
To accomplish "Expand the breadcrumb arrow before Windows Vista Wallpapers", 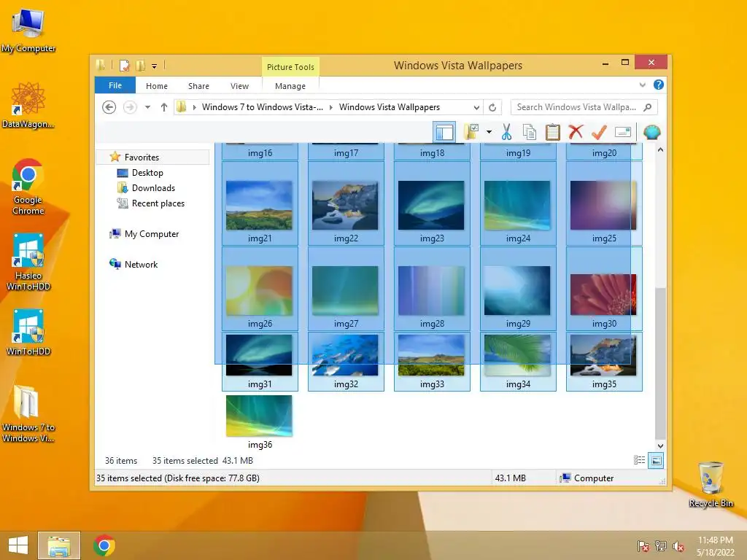I will 331,107.
